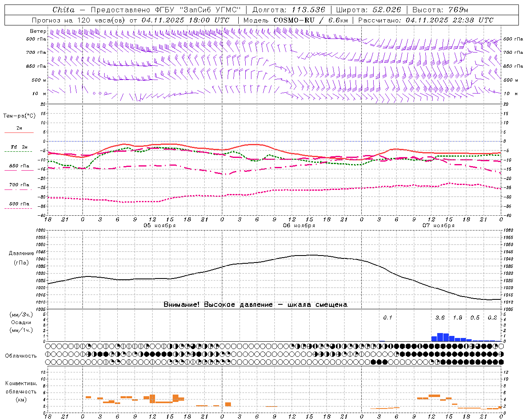The width and height of the screenshot is (525, 420).
Task: Click the '(мм/1ч.)' precipitation unit label
Action: (x=21, y=330)
